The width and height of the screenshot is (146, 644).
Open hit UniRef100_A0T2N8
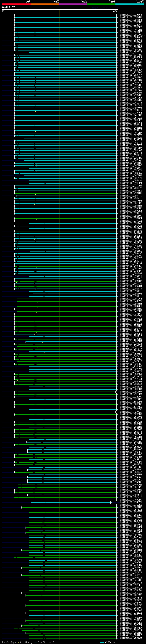tap(131, 30)
